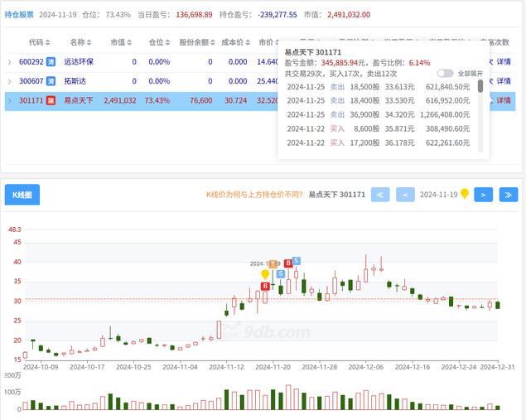Open the 持仓股票 tab
Viewport: 526px width, 420px height.
(x=19, y=15)
